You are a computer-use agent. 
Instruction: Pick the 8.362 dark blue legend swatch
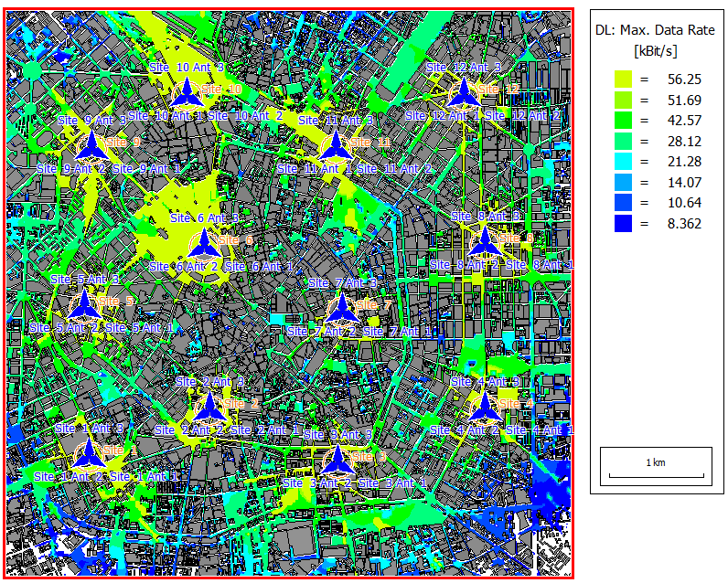[x=623, y=223]
